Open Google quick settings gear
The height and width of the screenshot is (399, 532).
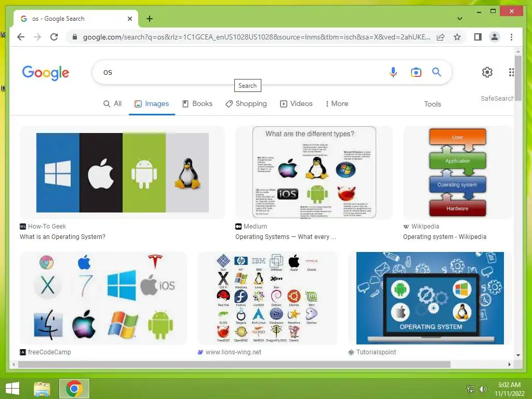coord(487,72)
